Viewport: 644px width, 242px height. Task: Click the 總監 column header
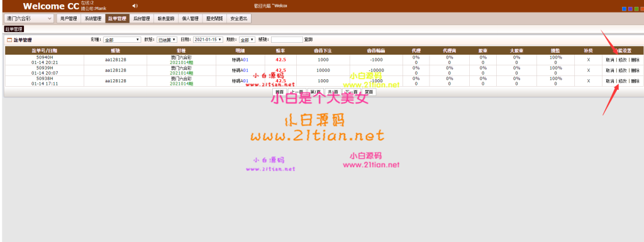555,50
